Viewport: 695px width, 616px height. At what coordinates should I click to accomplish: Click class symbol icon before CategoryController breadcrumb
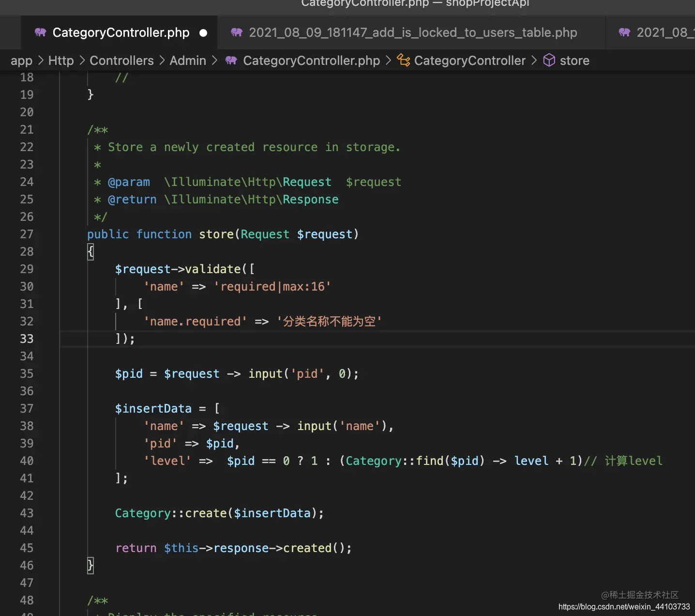[x=403, y=60]
